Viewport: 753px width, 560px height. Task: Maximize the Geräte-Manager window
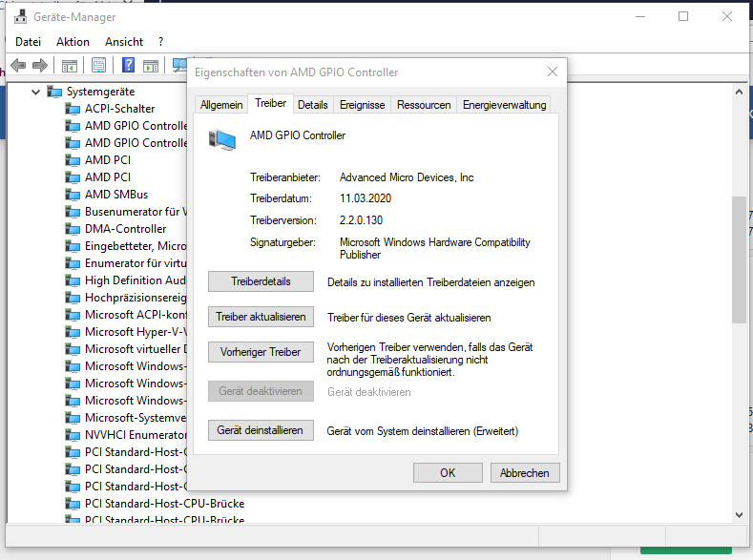coord(683,17)
